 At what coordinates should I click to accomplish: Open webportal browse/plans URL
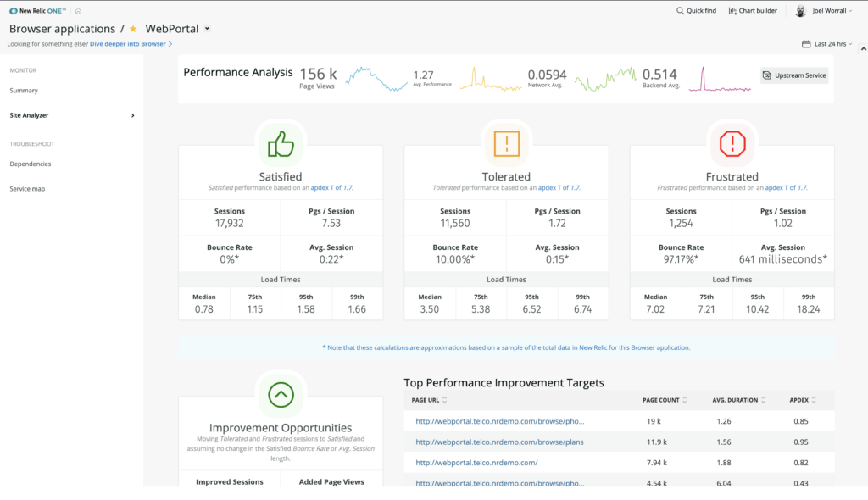click(x=499, y=442)
